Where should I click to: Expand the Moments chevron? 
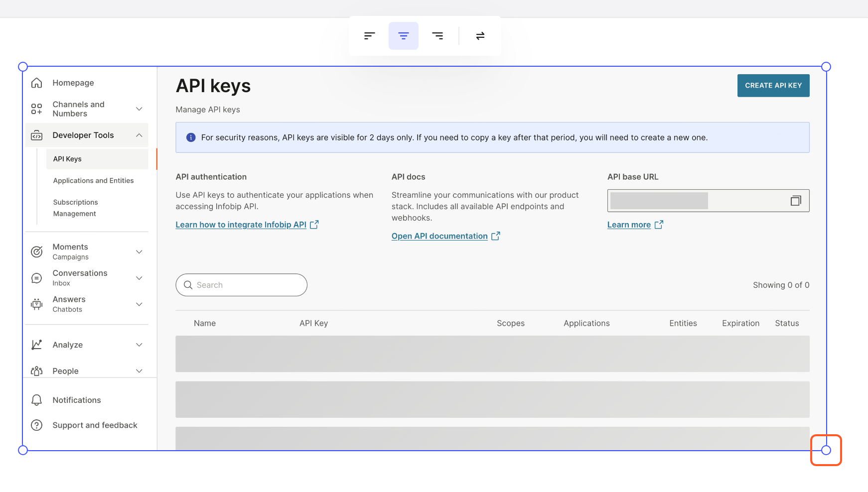(140, 251)
